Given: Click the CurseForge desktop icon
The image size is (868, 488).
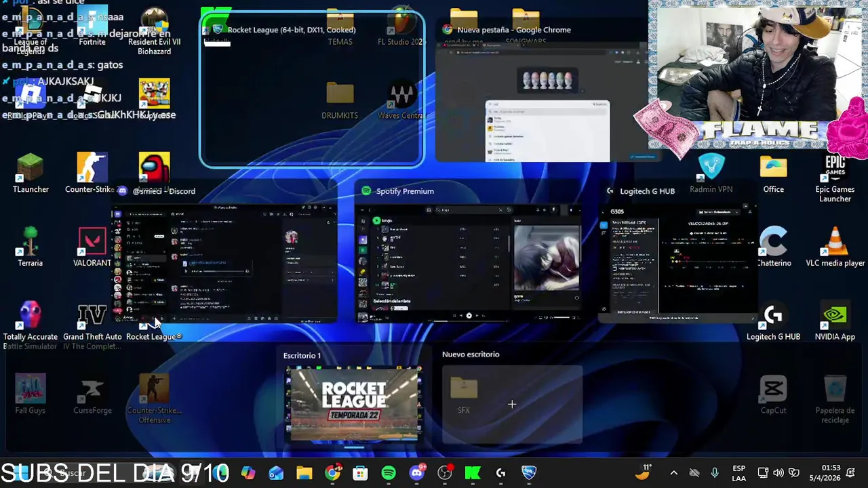Looking at the screenshot, I should click(x=92, y=394).
